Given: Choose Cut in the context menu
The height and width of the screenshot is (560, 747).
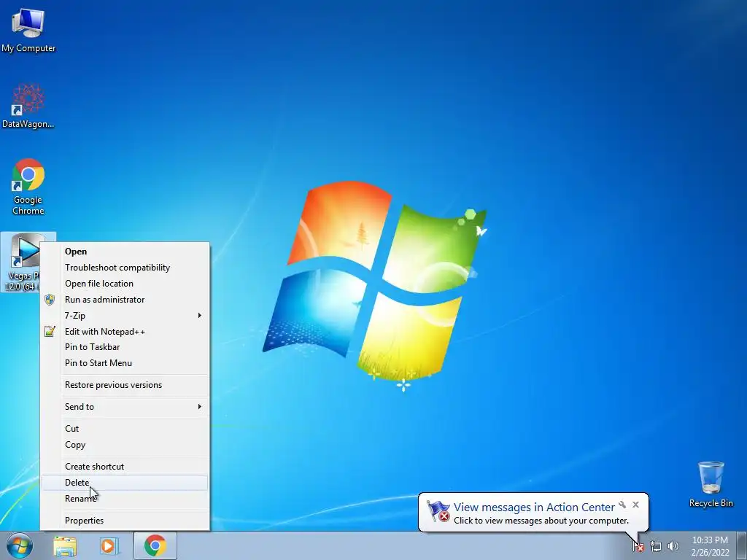Looking at the screenshot, I should (x=125, y=429).
